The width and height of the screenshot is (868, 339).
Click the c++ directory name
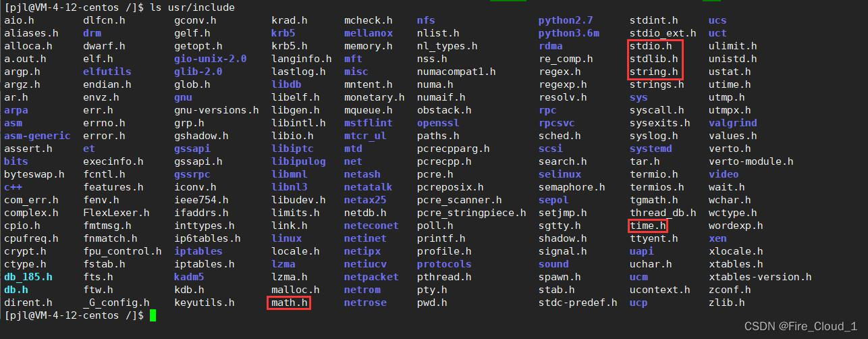click(x=13, y=187)
